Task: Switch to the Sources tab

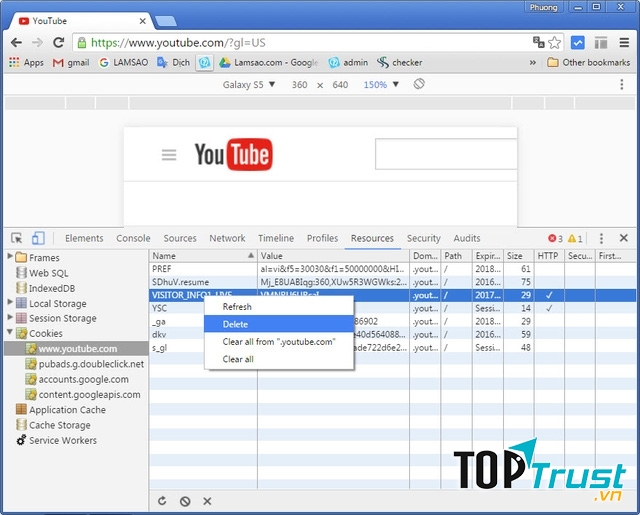Action: (180, 238)
